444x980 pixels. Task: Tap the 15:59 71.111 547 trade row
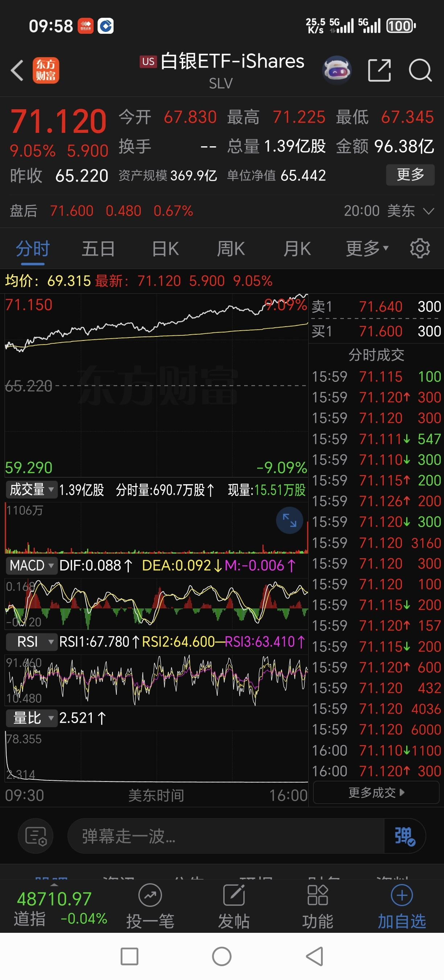(x=376, y=439)
